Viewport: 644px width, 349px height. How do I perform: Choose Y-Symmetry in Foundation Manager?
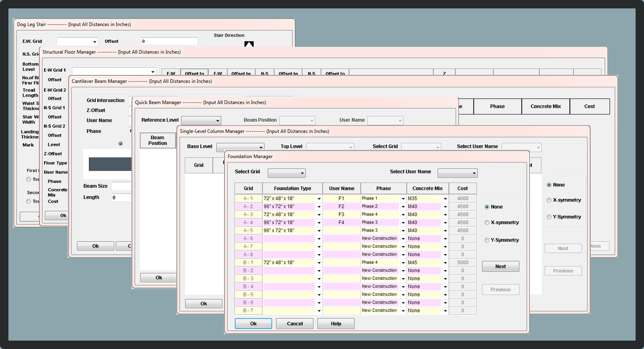[x=487, y=240]
